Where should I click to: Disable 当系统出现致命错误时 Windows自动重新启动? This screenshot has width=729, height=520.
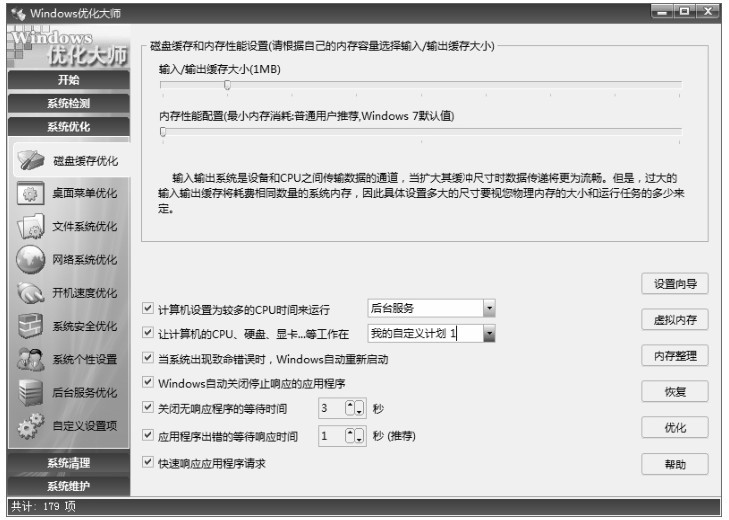[x=148, y=358]
